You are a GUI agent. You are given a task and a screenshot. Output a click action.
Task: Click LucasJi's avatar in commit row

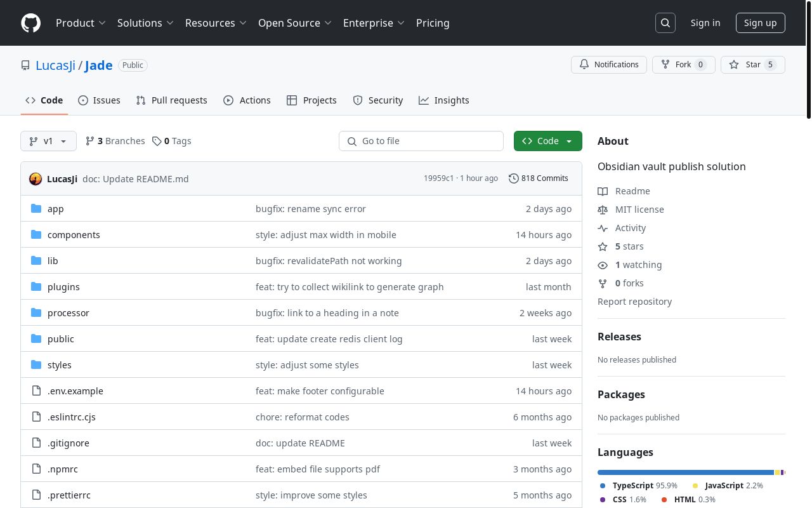click(36, 179)
